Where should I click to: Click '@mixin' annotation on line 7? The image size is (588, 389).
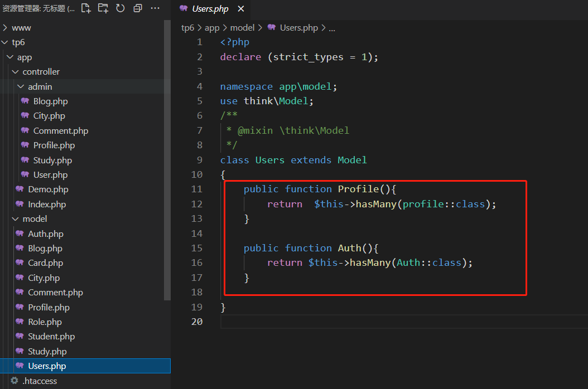pos(256,130)
